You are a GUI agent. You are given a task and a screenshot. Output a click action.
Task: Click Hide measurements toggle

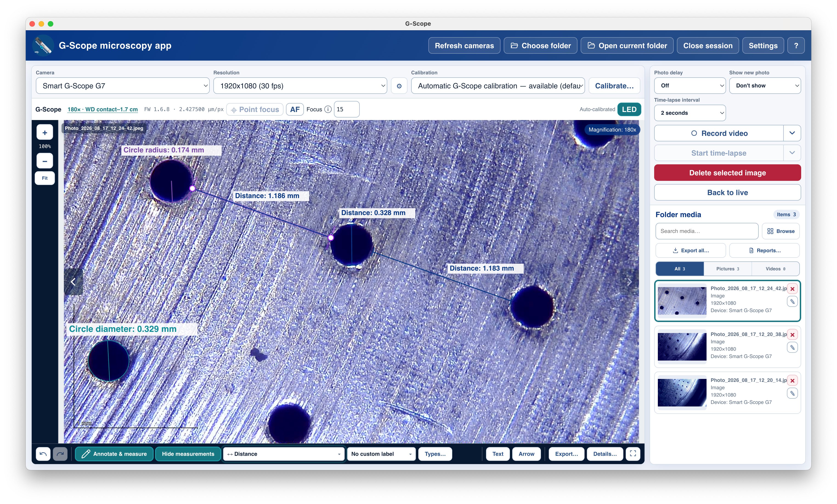point(188,454)
